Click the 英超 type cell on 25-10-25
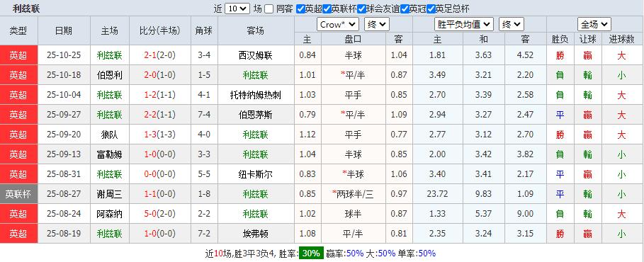The height and width of the screenshot is (262, 644). coord(18,55)
